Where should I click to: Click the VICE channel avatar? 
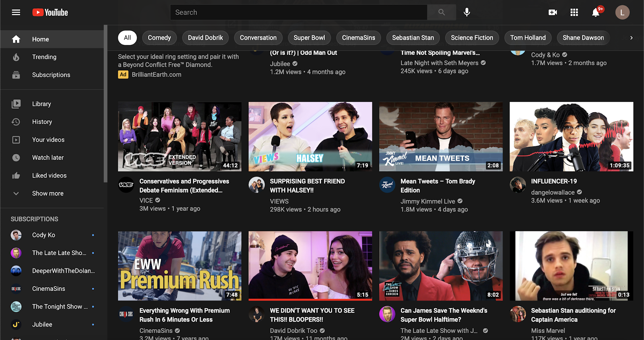point(126,185)
